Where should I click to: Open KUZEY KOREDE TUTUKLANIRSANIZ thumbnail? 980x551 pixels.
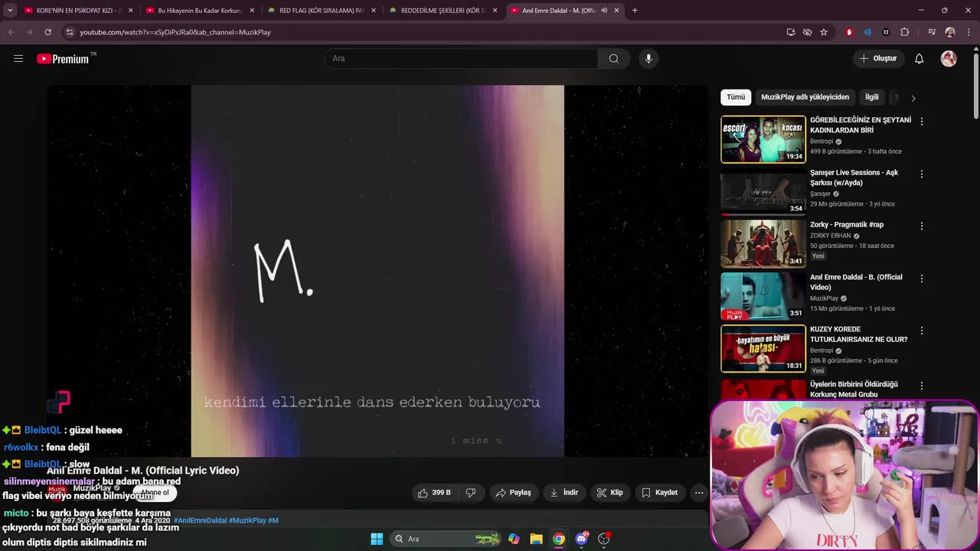763,348
